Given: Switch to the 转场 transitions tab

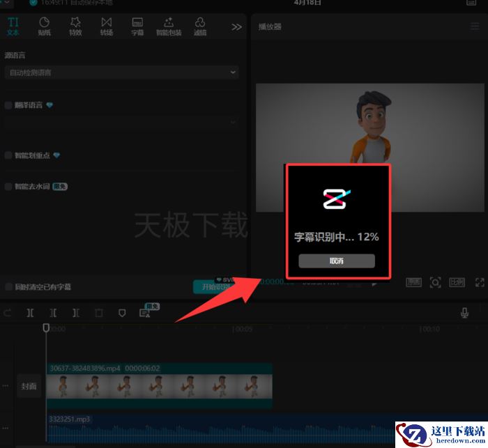Looking at the screenshot, I should click(x=107, y=26).
